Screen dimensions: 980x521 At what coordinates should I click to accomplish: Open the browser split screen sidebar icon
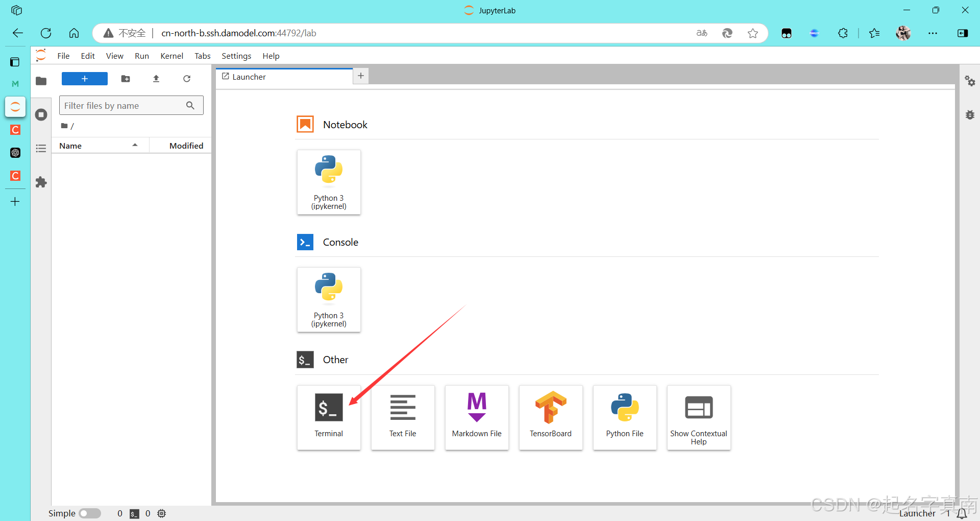[963, 33]
